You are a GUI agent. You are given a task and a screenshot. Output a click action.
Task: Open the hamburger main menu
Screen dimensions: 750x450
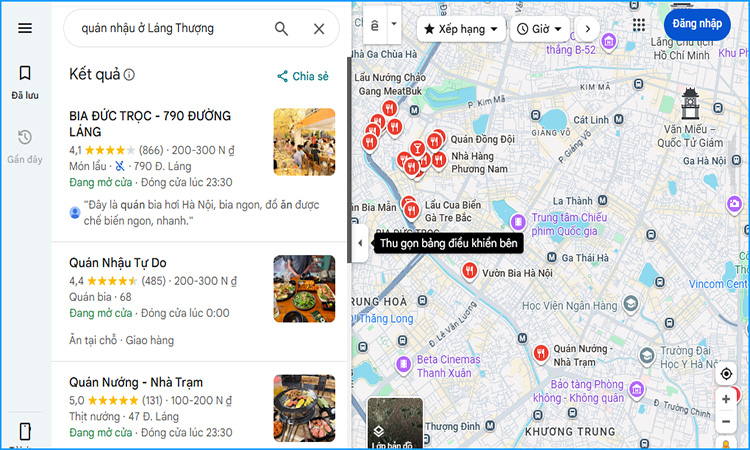click(25, 28)
